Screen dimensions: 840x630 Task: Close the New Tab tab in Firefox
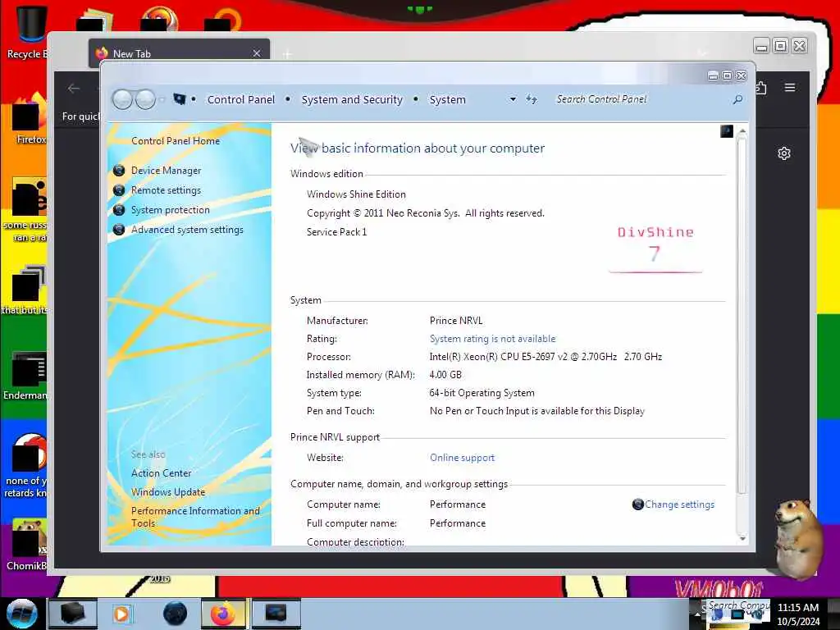[x=257, y=53]
